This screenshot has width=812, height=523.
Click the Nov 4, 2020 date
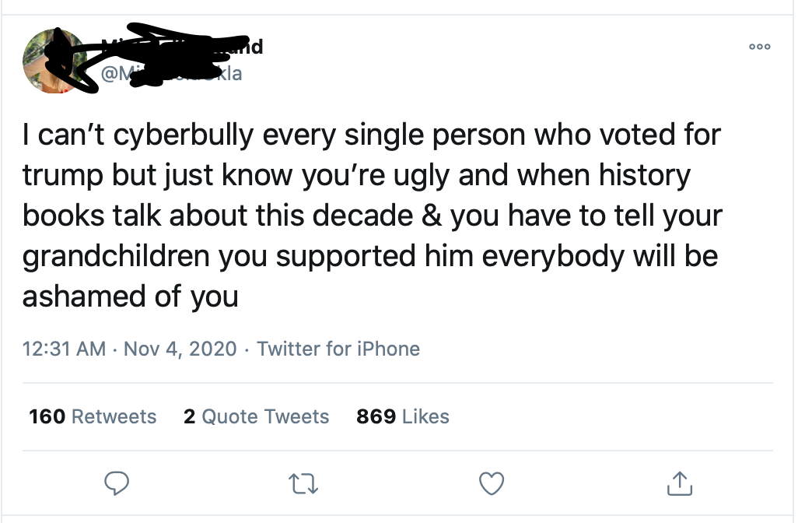click(180, 349)
